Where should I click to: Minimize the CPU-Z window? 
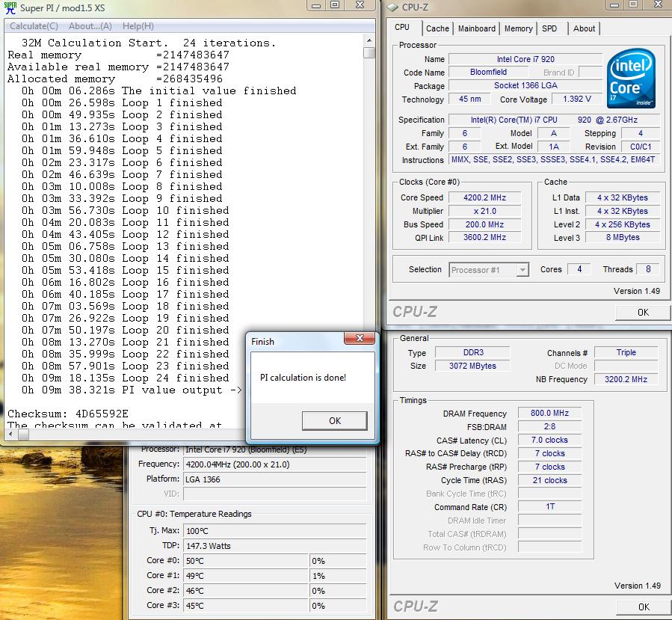614,4
